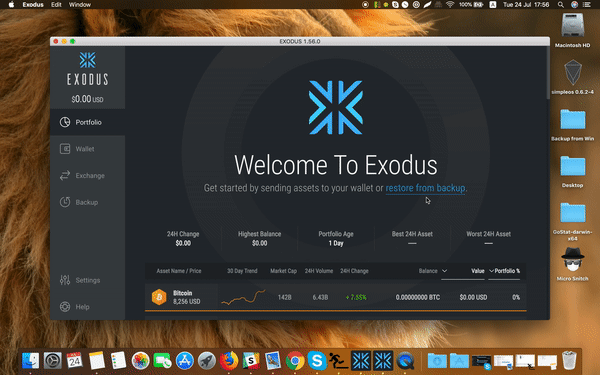Select the Bitcoin asset row name
The height and width of the screenshot is (375, 600).
[183, 293]
